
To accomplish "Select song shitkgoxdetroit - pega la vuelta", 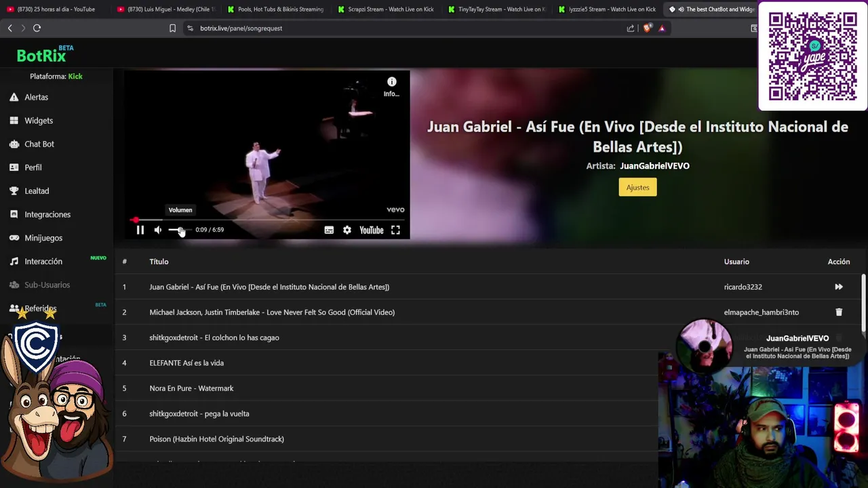I will click(199, 413).
